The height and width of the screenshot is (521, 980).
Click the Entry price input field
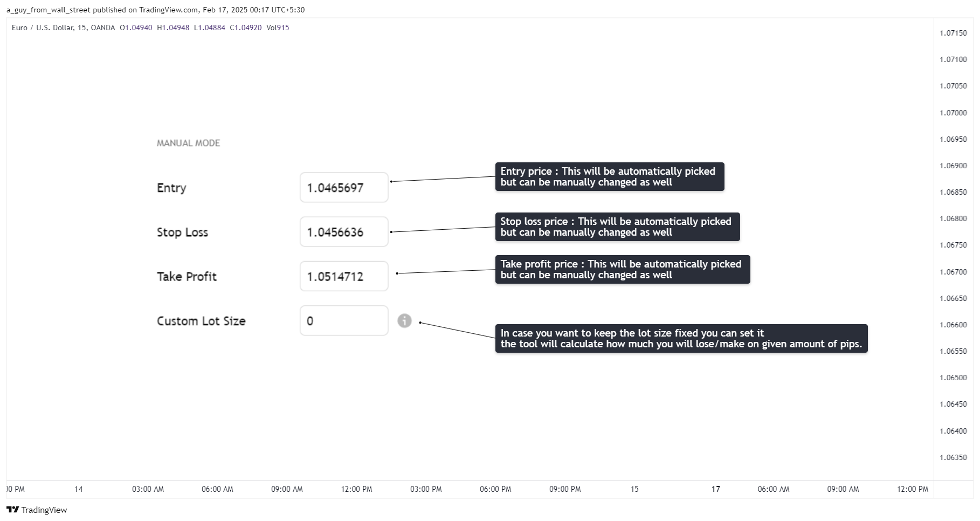344,188
